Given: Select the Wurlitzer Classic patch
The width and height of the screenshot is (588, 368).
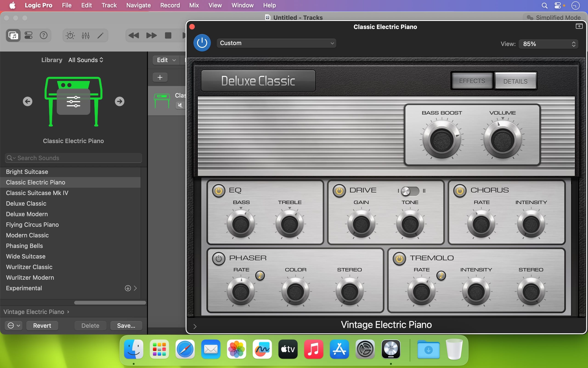Looking at the screenshot, I should tap(71, 267).
